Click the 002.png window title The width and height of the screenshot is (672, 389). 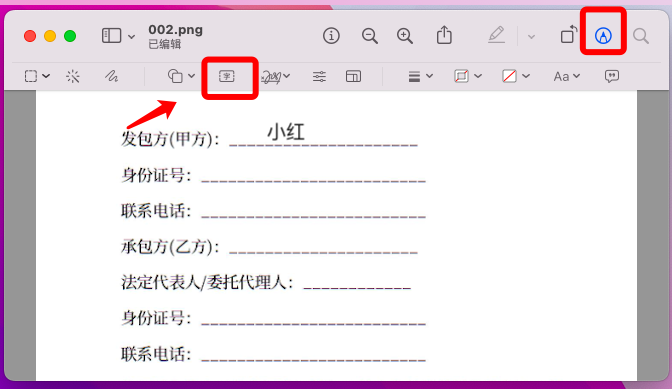tap(175, 30)
